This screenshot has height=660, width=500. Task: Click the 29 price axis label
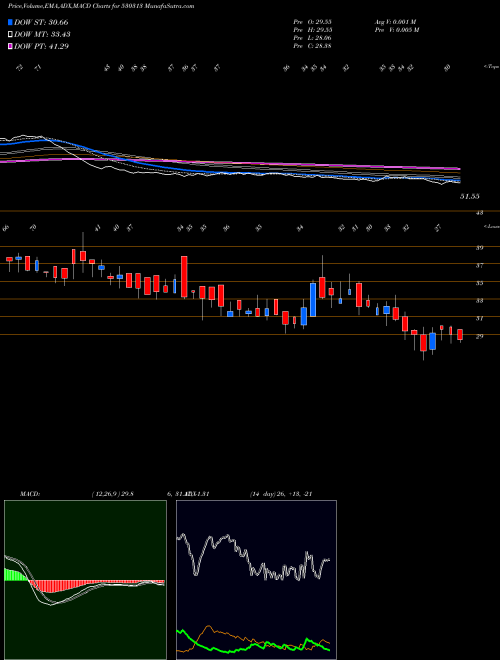(x=479, y=336)
